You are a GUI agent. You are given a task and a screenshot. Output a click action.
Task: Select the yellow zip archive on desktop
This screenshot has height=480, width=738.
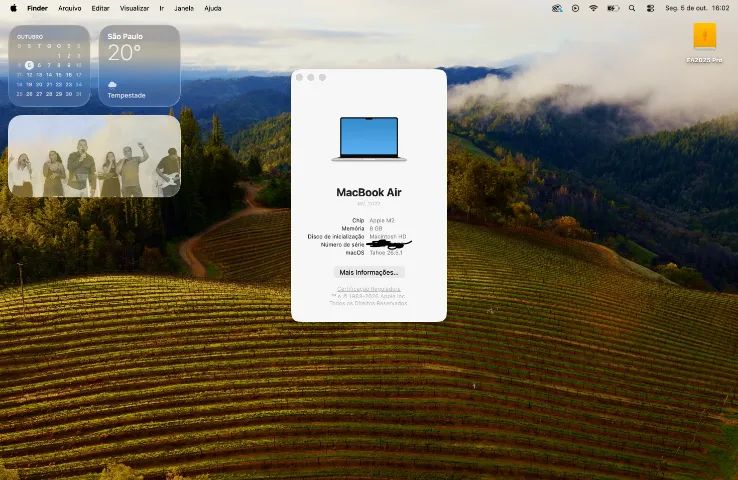[705, 36]
